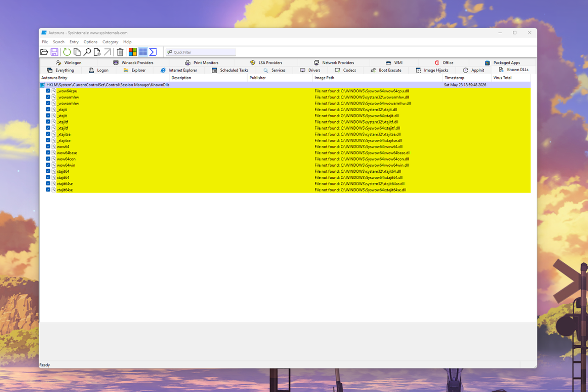Screen dimensions: 588x392
Task: Click the Publisher column header
Action: tap(280, 78)
